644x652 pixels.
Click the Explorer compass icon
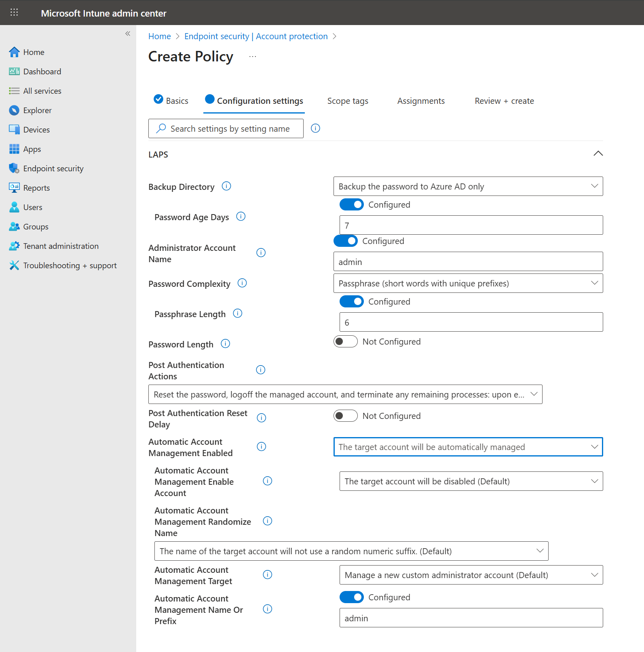[x=14, y=110]
